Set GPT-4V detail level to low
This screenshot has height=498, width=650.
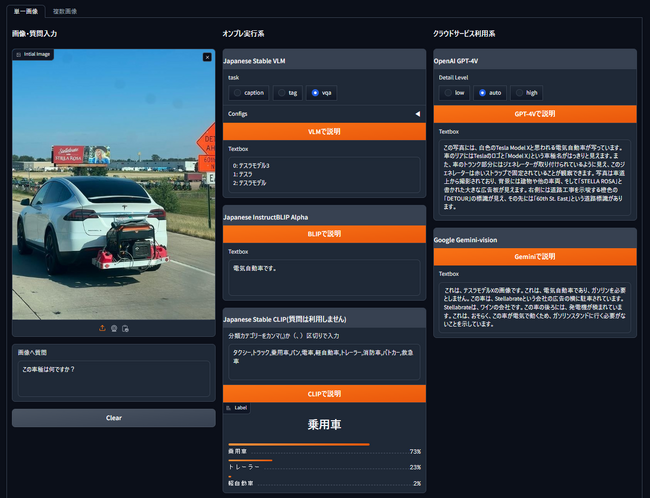coord(449,92)
